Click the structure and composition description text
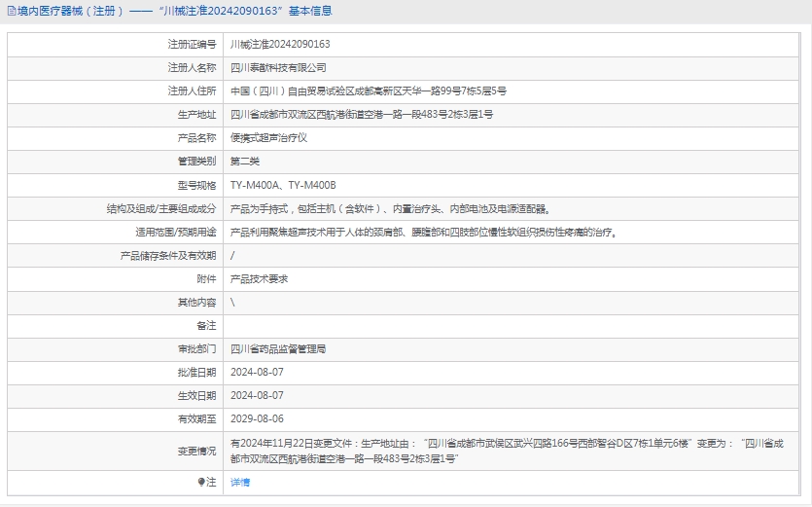This screenshot has height=507, width=812. [389, 208]
